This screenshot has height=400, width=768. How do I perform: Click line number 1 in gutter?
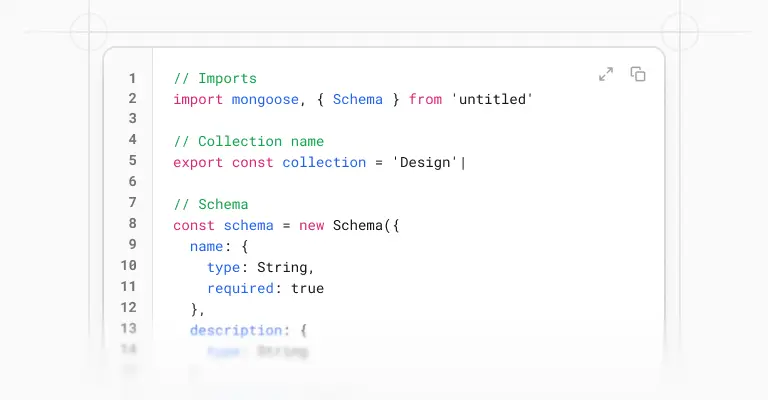point(132,78)
